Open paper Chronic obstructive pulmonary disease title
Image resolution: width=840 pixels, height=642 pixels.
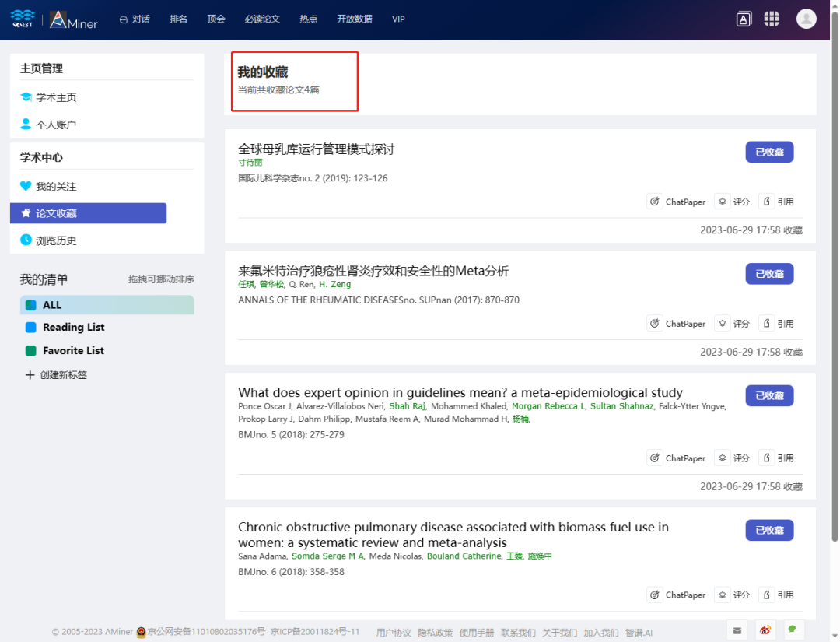(x=453, y=535)
